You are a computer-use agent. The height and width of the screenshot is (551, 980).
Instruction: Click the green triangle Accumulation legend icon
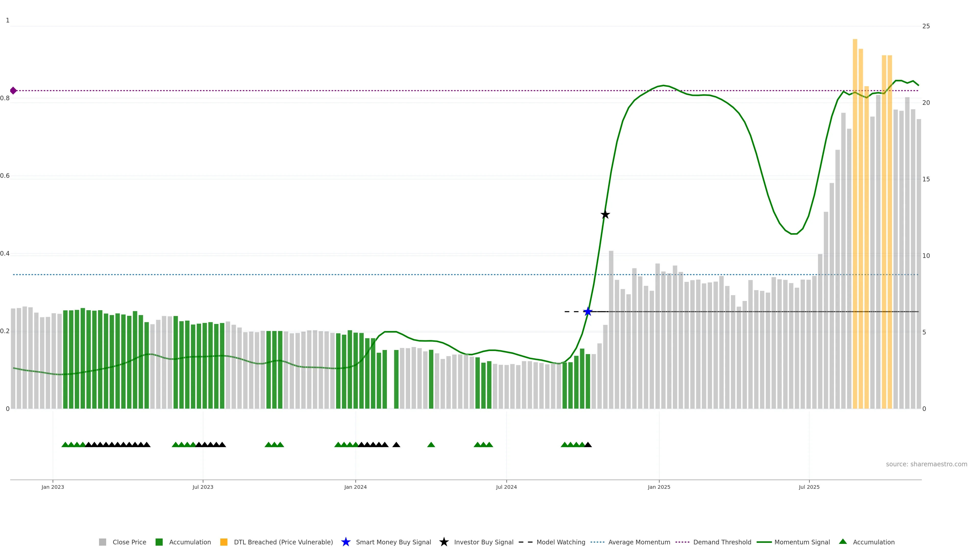[x=843, y=542]
